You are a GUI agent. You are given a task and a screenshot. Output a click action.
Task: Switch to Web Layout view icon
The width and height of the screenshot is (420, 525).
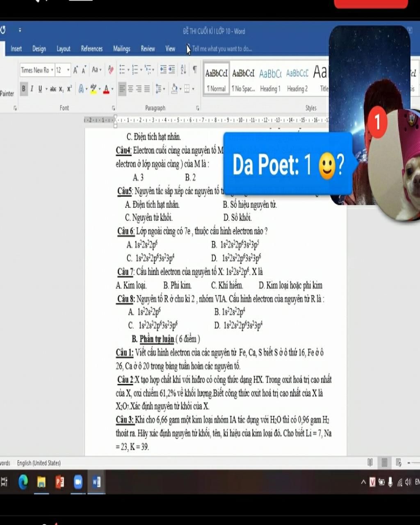click(x=398, y=463)
